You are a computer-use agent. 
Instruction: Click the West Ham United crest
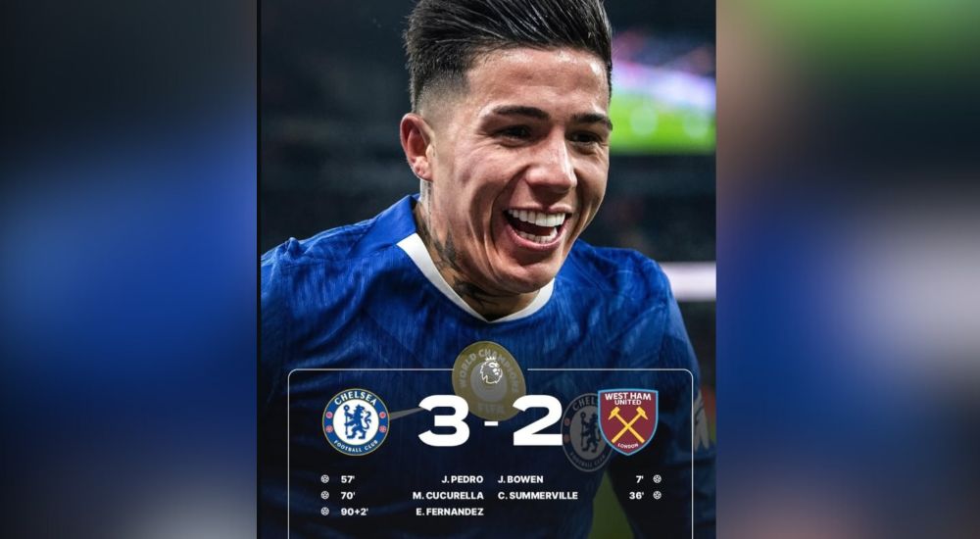click(627, 421)
